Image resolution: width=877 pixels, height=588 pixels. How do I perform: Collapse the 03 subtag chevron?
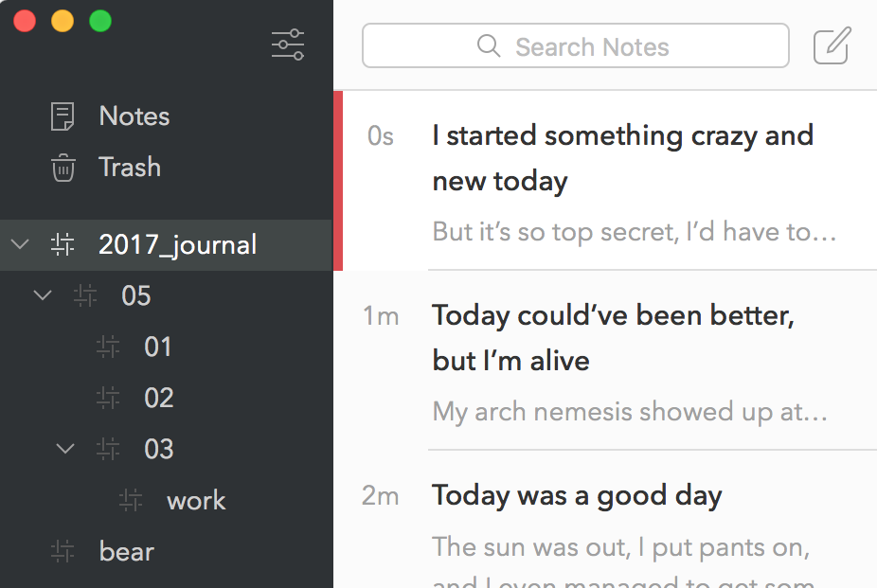(x=65, y=448)
